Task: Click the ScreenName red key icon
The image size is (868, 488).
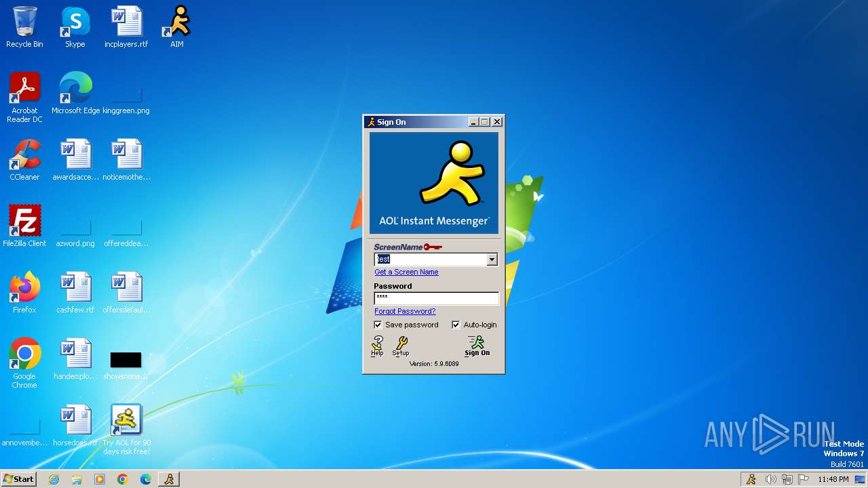Action: click(x=433, y=247)
